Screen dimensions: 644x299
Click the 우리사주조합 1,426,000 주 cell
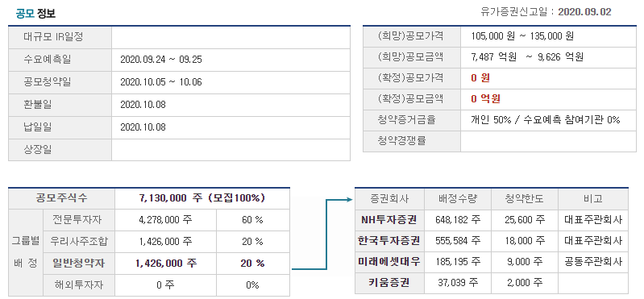pyautogui.click(x=165, y=242)
